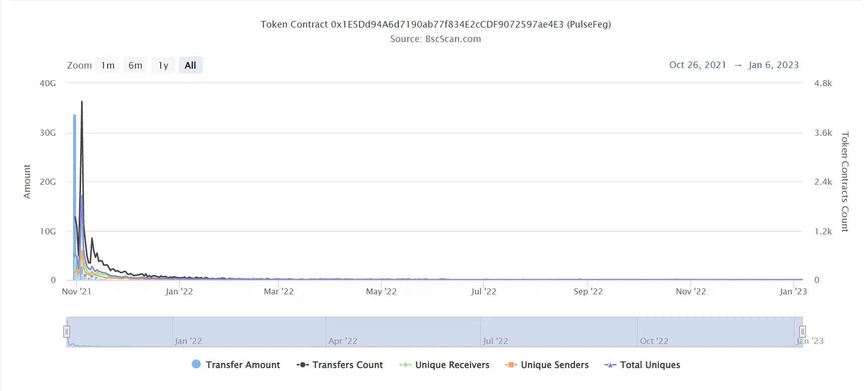Edit the Jan 6, 2023 end date

[773, 65]
